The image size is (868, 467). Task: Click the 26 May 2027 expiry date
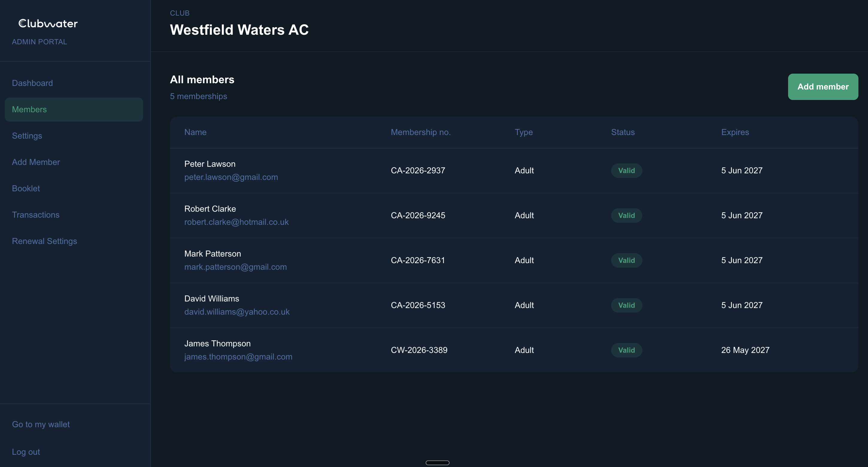coord(745,350)
